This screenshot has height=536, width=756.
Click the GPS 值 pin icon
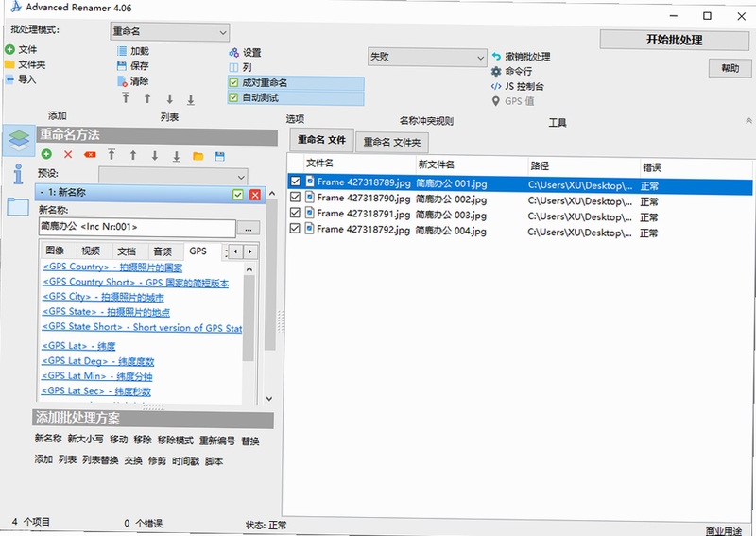[x=495, y=101]
